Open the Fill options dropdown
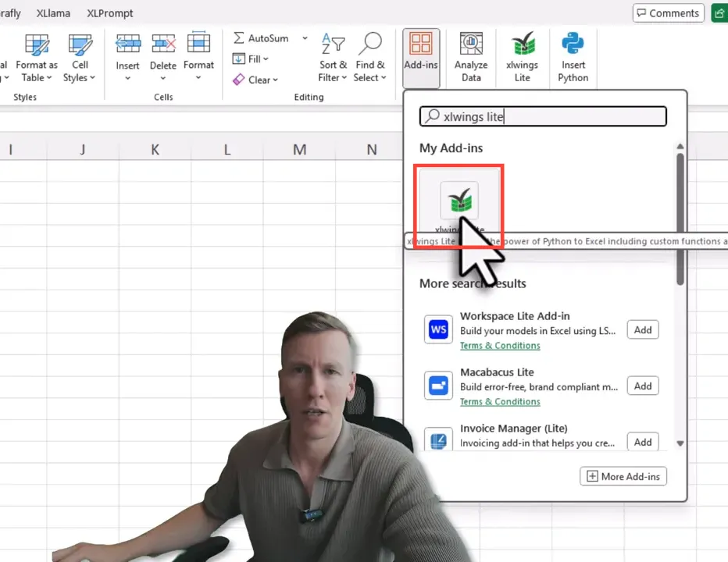This screenshot has height=562, width=728. pyautogui.click(x=266, y=59)
